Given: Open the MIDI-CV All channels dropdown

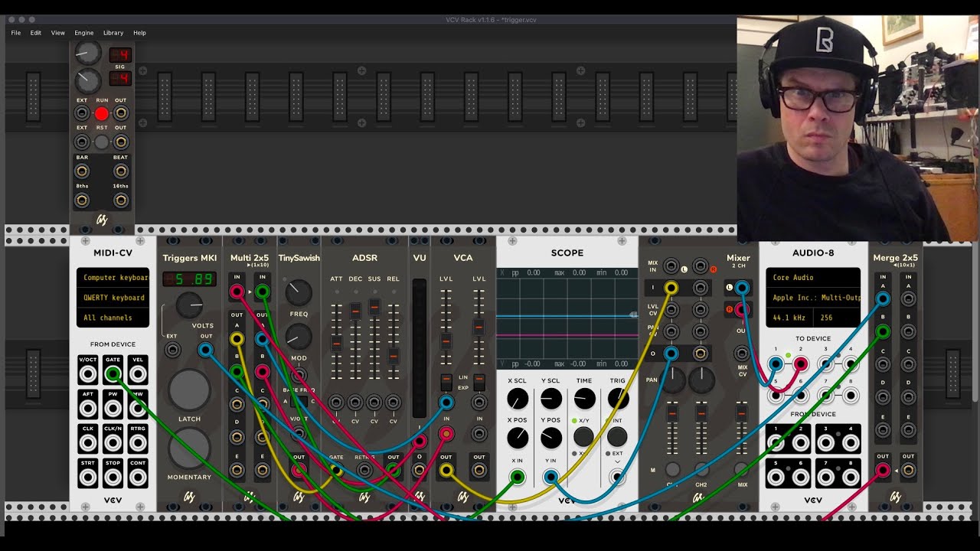Looking at the screenshot, I should 113,318.
